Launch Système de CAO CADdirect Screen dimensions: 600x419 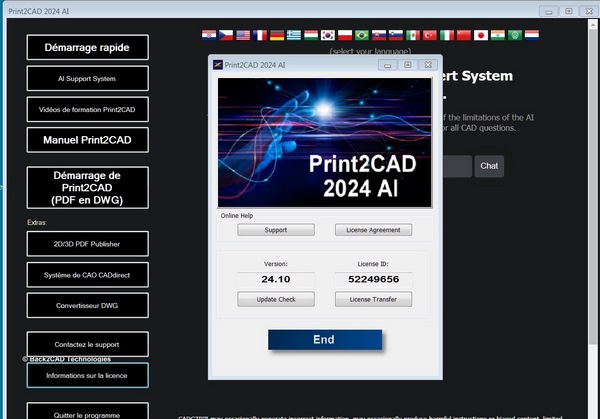pos(88,275)
